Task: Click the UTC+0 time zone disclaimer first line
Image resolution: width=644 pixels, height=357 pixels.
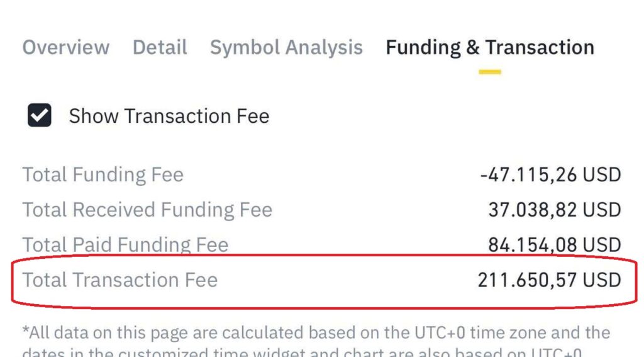Action: point(316,332)
